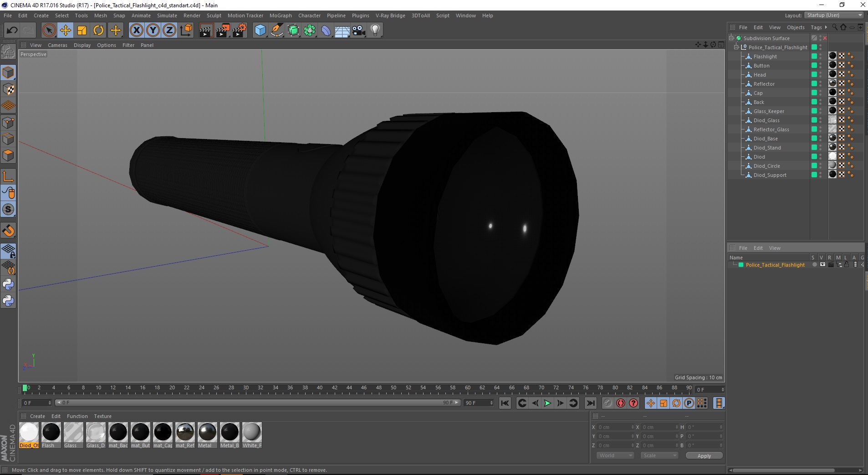Open Edit Render Settings
Viewport: 868px width, 475px height.
tap(240, 31)
